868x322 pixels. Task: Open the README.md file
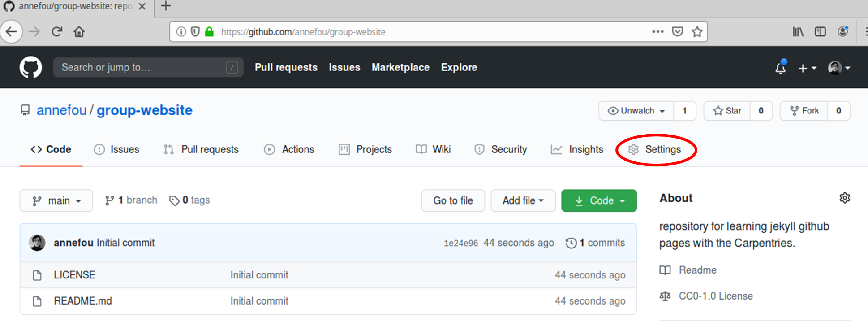pos(83,301)
